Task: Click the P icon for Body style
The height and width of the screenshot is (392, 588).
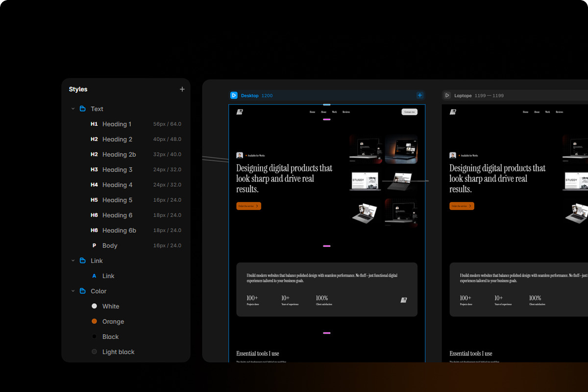Action: [94, 245]
